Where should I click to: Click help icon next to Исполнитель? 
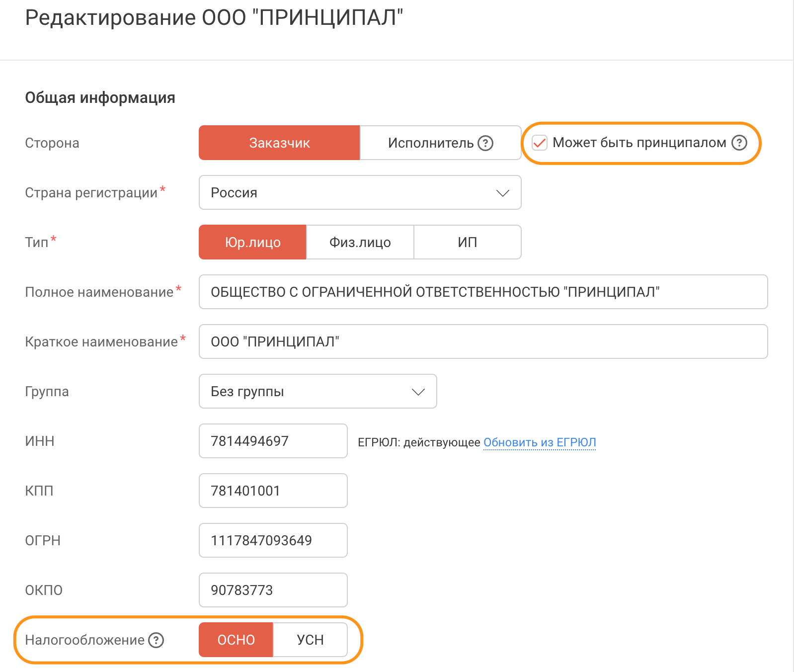pyautogui.click(x=485, y=143)
